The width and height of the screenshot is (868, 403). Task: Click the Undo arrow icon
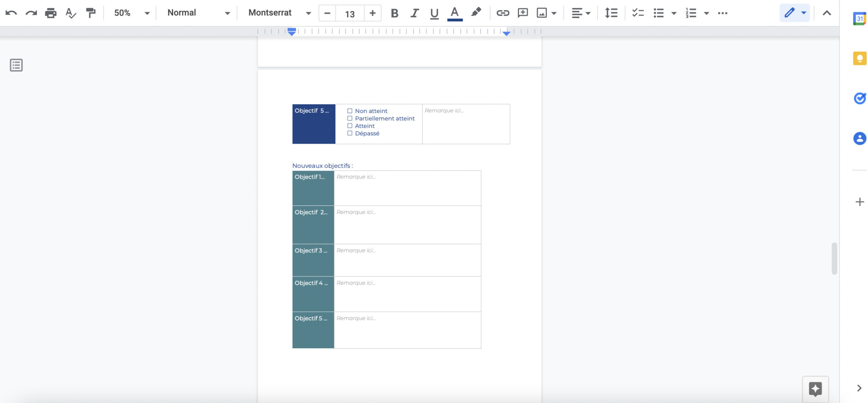[11, 13]
